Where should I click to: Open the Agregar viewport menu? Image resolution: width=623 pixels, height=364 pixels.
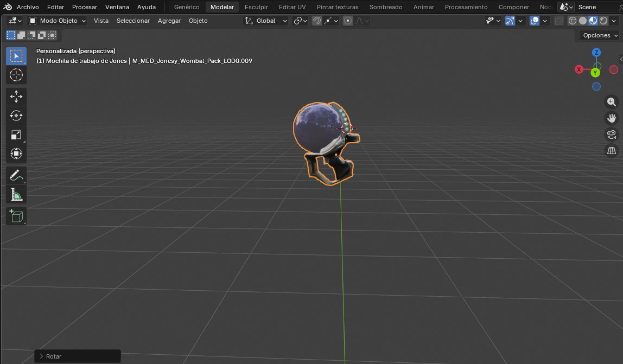(x=169, y=21)
